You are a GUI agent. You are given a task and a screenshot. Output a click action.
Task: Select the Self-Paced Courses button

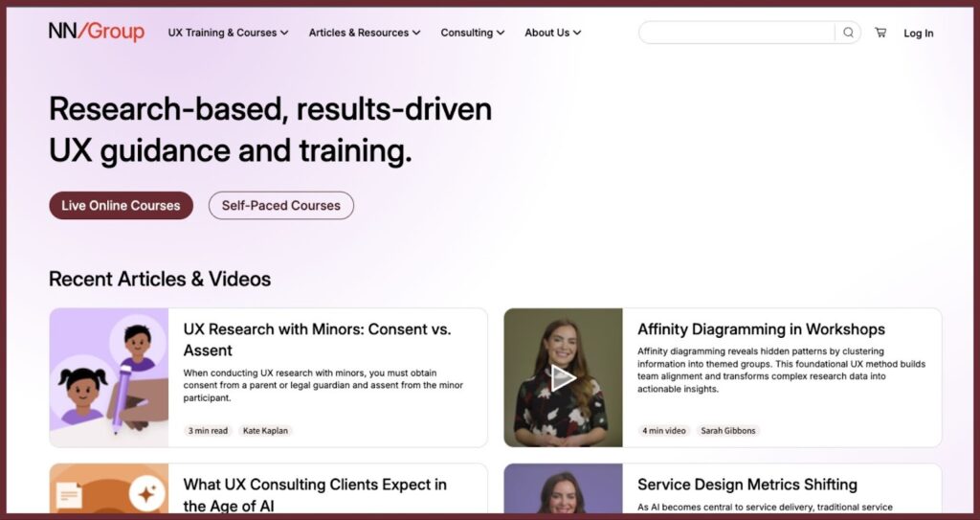coord(281,205)
